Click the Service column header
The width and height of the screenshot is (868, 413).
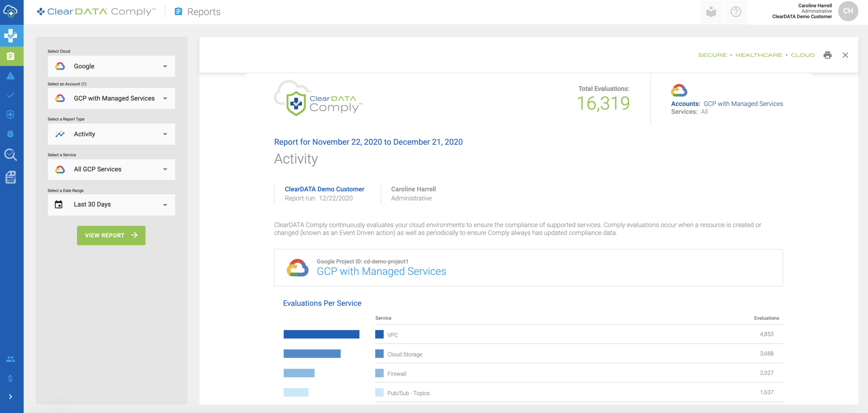click(383, 318)
